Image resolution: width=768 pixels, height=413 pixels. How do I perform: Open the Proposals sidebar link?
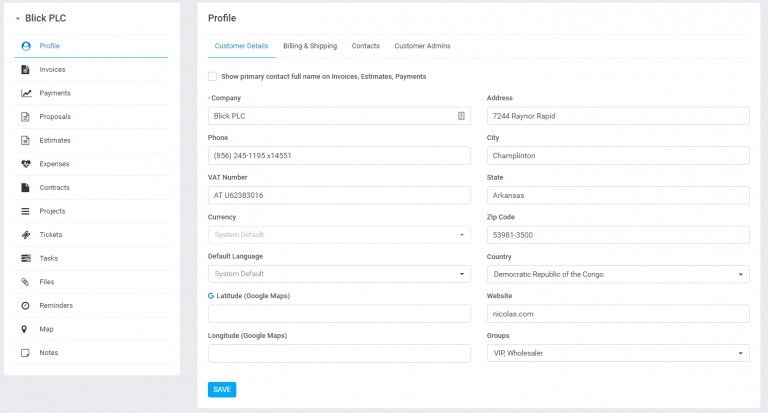(x=55, y=117)
